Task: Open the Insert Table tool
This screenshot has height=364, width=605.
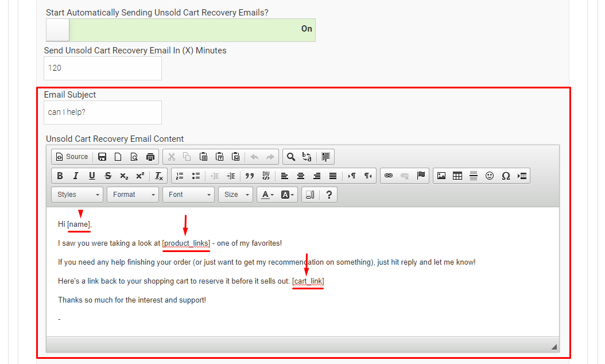Action: tap(457, 176)
